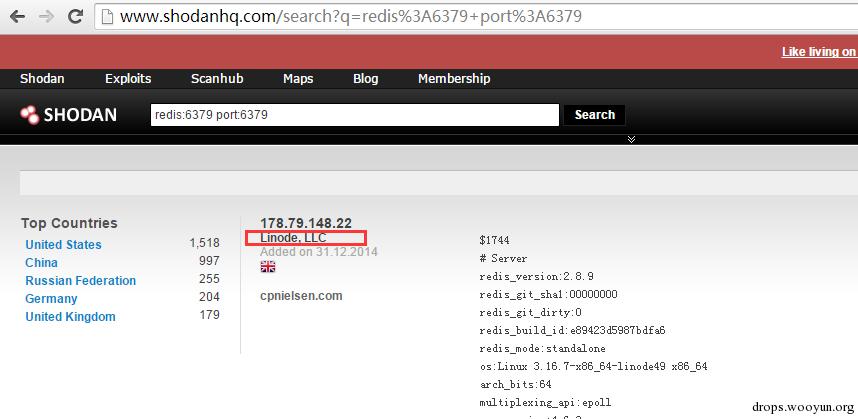Expand the double-chevron below search bar
Screen dimensions: 858x419
tap(631, 139)
